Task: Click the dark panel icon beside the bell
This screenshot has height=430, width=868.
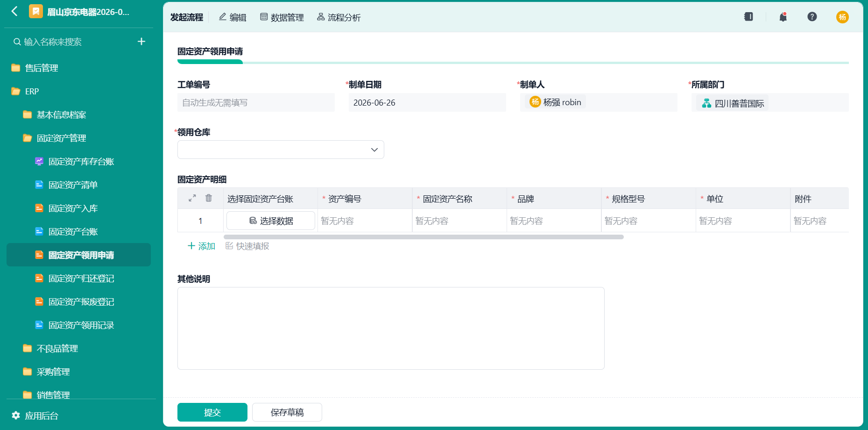Action: click(x=748, y=17)
